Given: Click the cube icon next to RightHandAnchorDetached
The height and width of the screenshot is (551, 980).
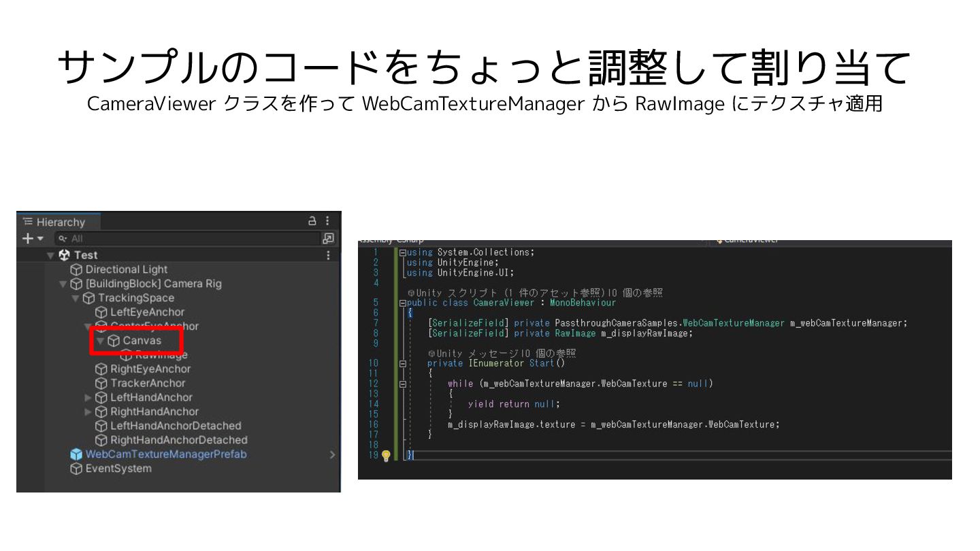Looking at the screenshot, I should tap(101, 440).
